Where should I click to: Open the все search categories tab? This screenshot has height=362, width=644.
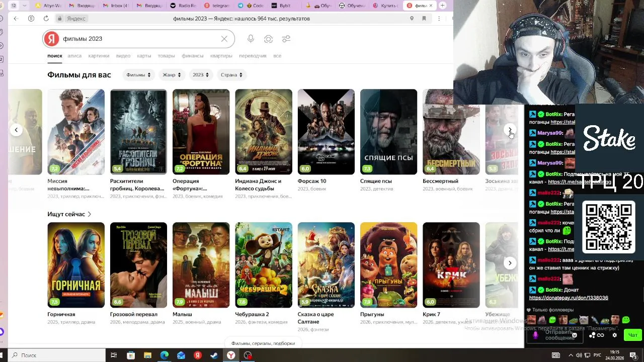pos(277,56)
